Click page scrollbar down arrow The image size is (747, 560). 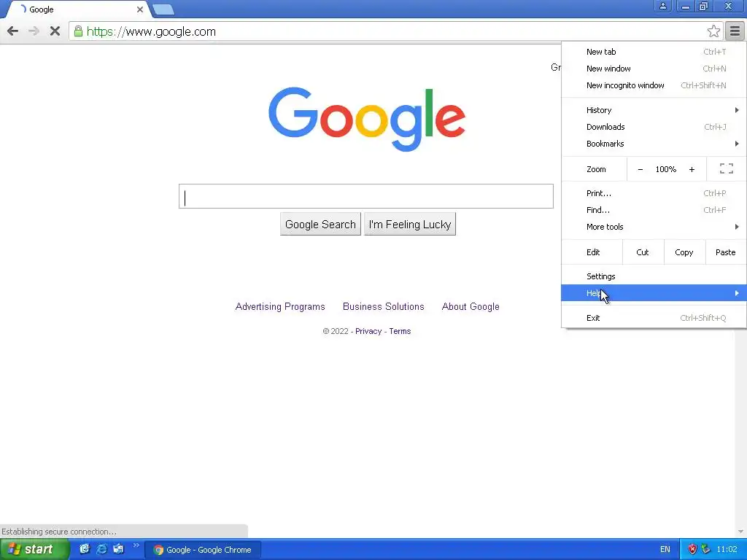click(x=740, y=532)
